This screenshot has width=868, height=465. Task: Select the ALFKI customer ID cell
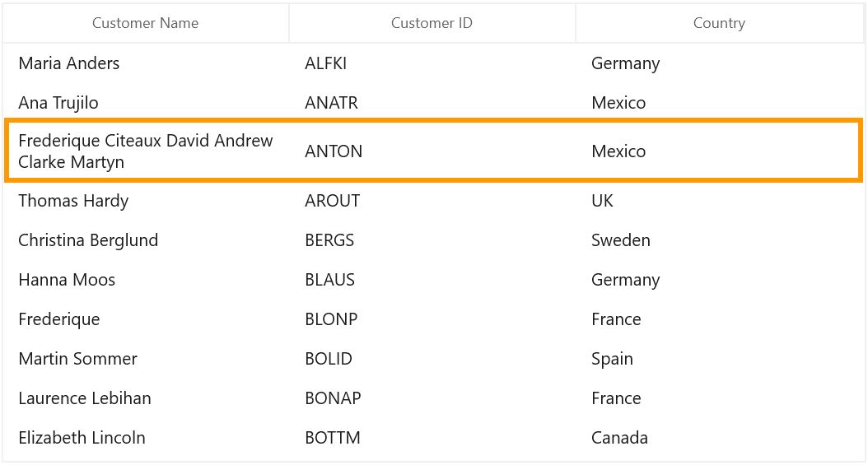pyautogui.click(x=432, y=63)
